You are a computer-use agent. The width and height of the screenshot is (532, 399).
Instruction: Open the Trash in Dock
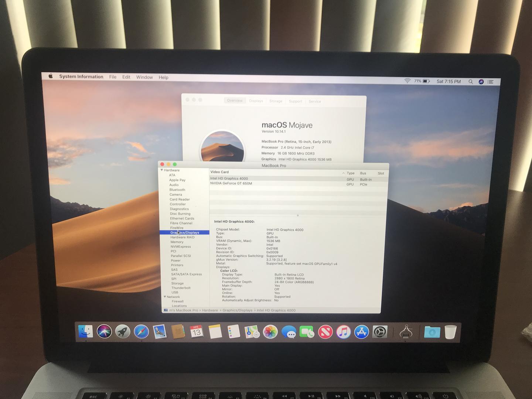(x=450, y=332)
